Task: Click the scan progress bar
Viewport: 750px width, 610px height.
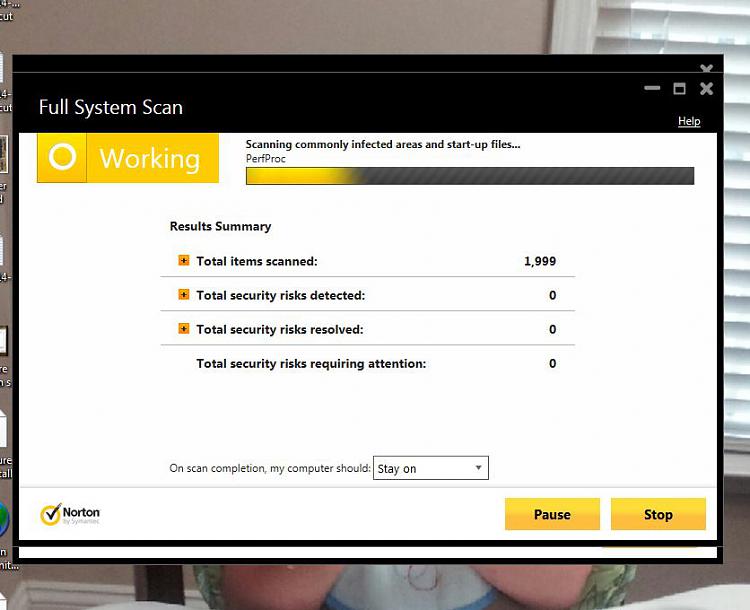Action: pos(470,176)
